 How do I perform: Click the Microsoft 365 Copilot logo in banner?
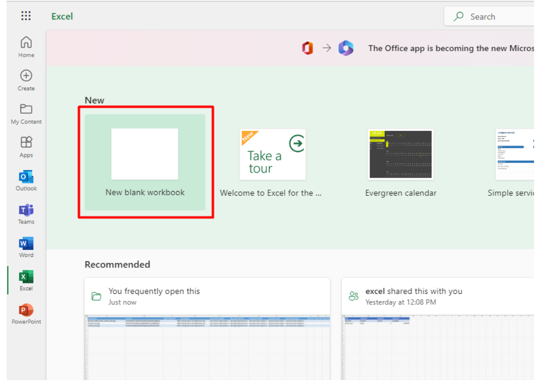(x=346, y=48)
